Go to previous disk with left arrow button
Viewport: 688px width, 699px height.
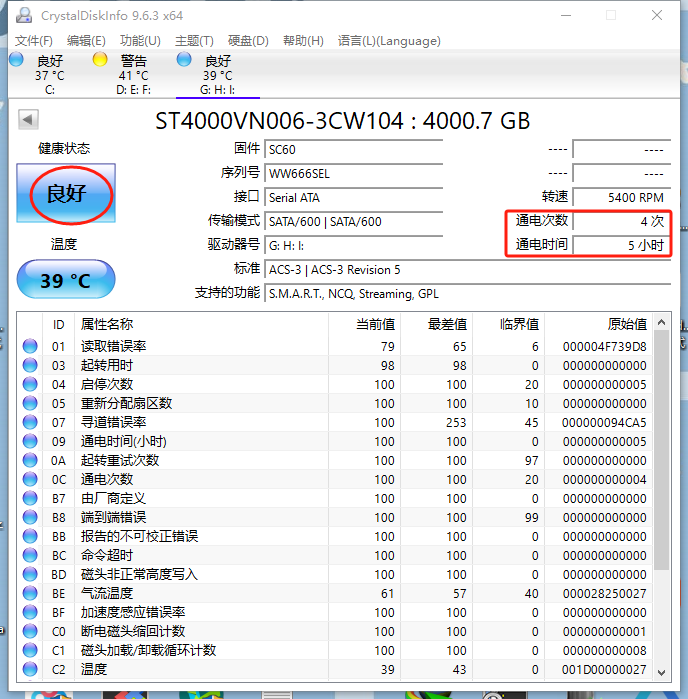[x=28, y=119]
